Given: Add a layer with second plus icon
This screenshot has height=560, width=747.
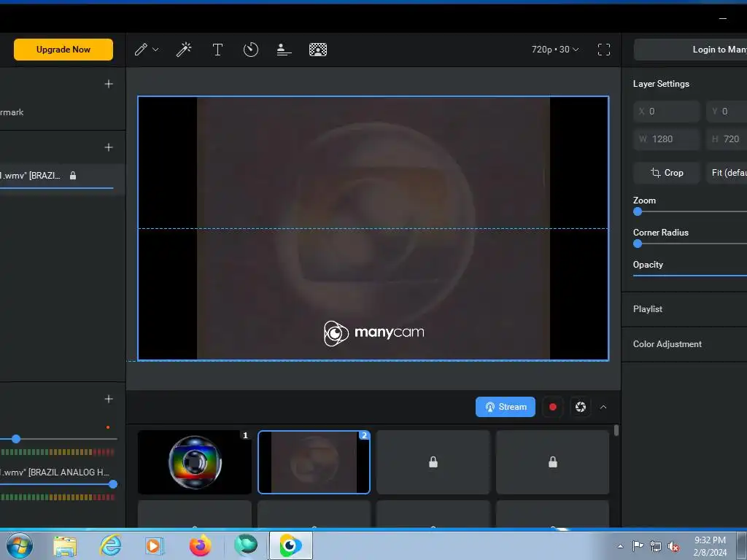Looking at the screenshot, I should click(109, 147).
